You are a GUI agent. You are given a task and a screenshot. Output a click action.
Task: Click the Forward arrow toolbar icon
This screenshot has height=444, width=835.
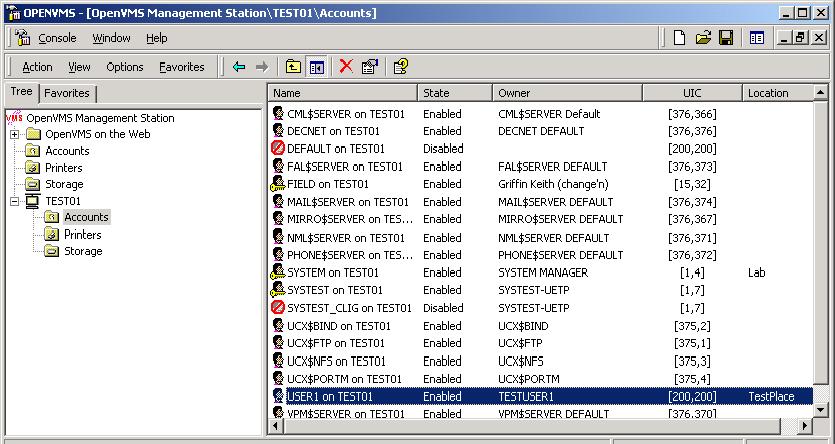(261, 67)
